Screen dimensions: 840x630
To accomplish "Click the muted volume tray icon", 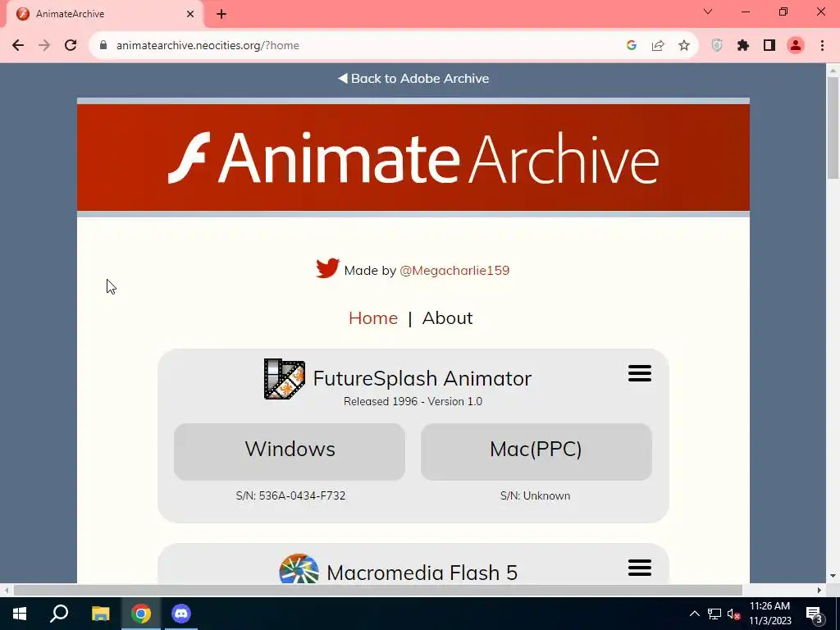I will point(733,614).
